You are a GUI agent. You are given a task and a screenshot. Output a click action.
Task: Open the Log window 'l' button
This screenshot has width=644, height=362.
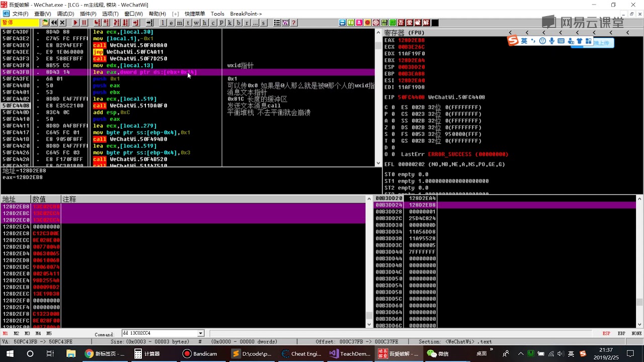[163, 23]
